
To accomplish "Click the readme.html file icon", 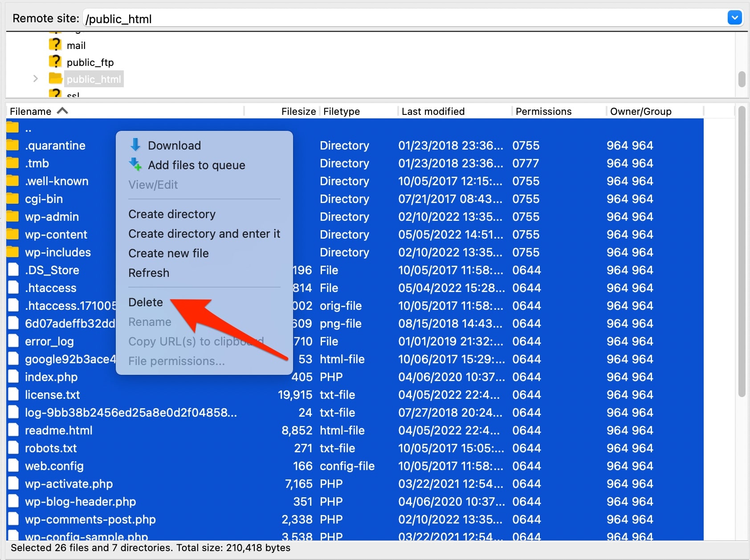I will click(x=13, y=430).
